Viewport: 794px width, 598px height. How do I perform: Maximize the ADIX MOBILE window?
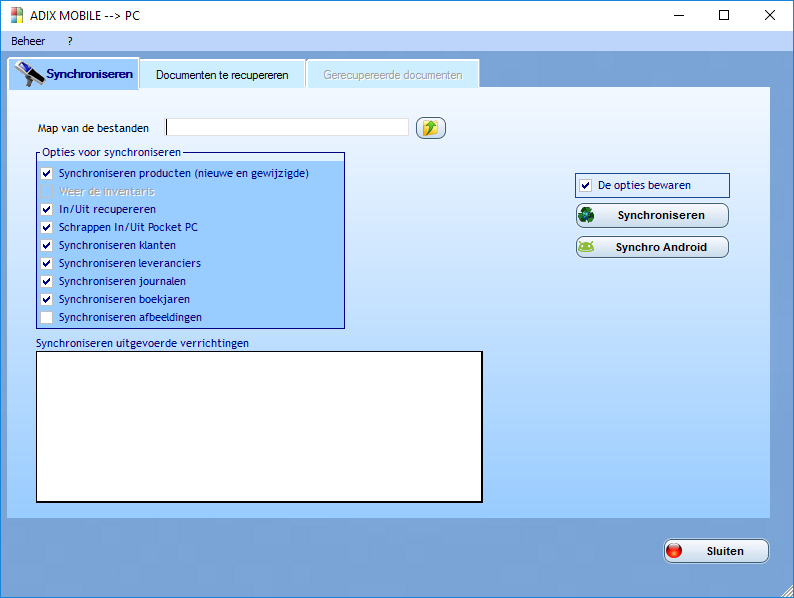pyautogui.click(x=724, y=15)
